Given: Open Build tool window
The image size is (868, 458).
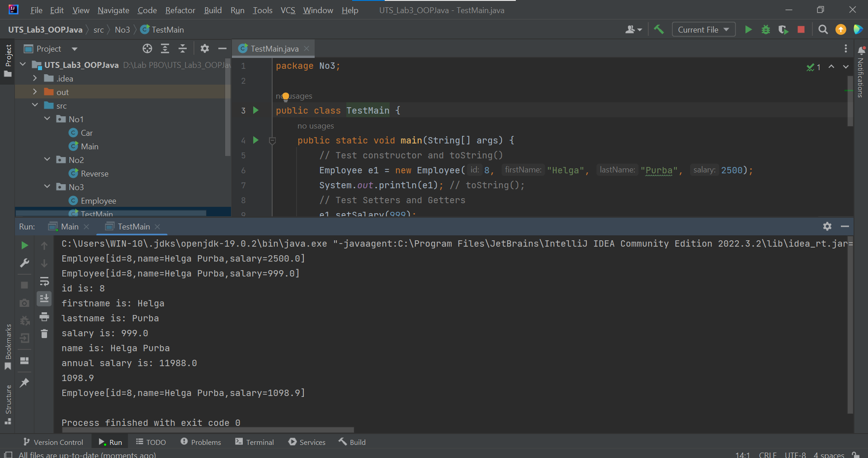Looking at the screenshot, I should pyautogui.click(x=352, y=442).
